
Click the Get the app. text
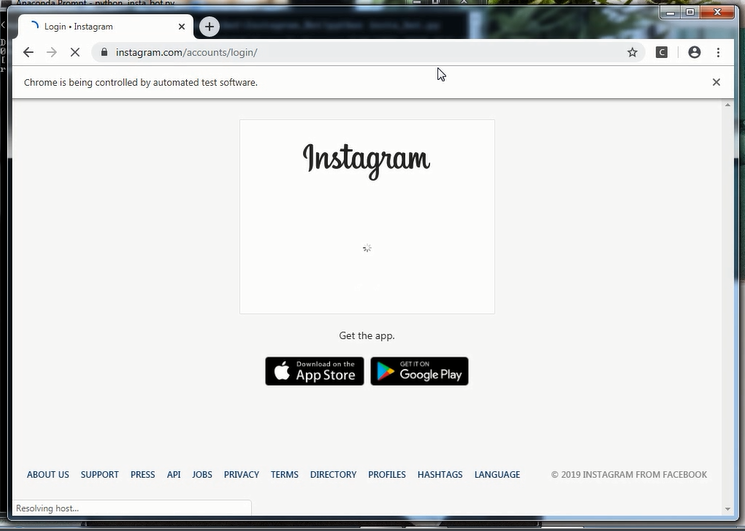click(367, 335)
